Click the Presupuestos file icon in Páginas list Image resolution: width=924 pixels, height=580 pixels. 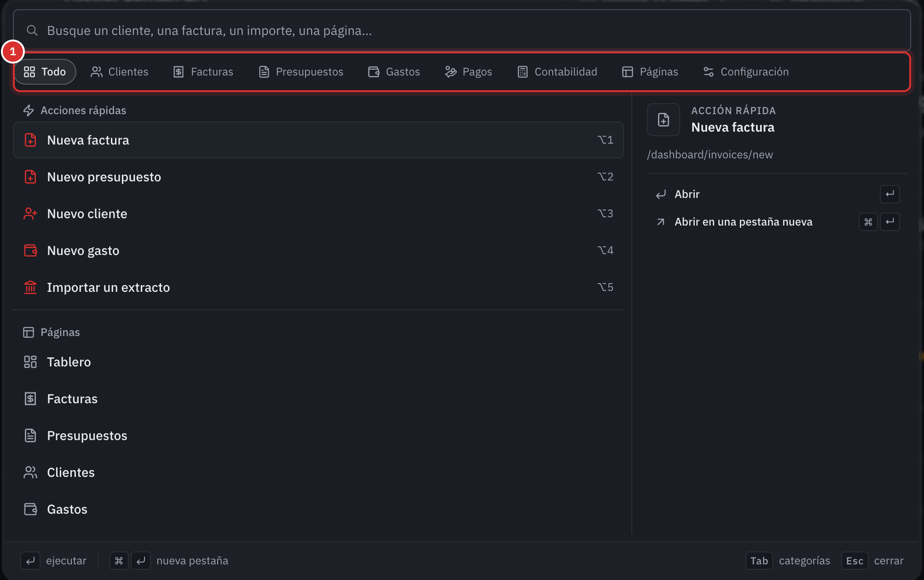coord(30,435)
